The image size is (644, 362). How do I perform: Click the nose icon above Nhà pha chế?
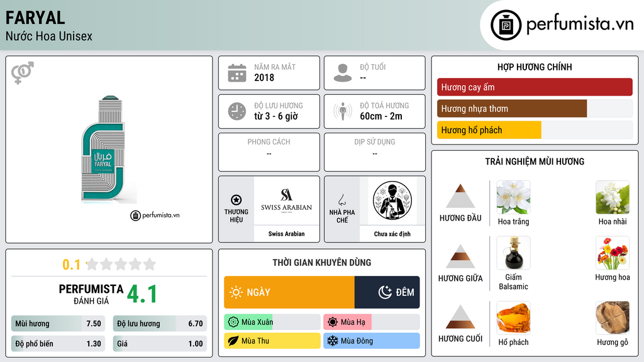(341, 200)
